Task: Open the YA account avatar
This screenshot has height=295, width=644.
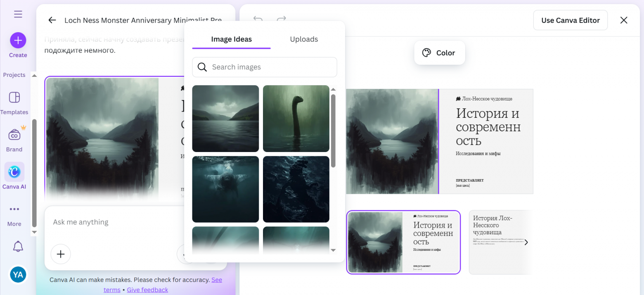Action: pyautogui.click(x=18, y=274)
